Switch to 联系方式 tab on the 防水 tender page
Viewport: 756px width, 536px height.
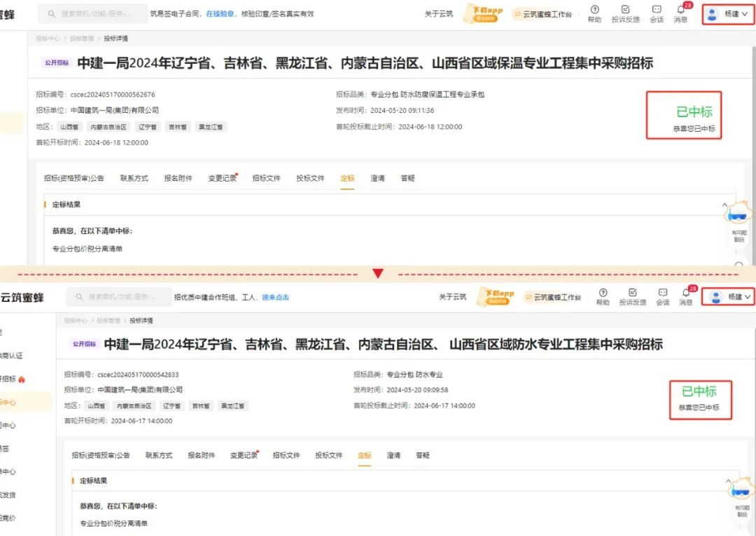(x=159, y=455)
